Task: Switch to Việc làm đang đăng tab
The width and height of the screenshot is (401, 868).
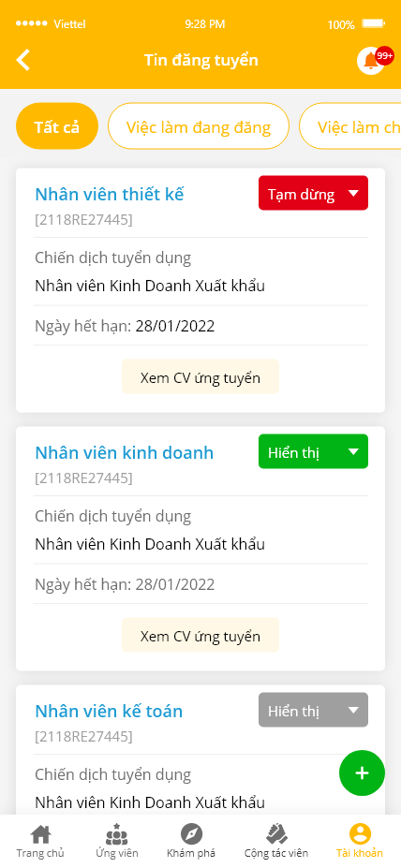Action: click(199, 126)
